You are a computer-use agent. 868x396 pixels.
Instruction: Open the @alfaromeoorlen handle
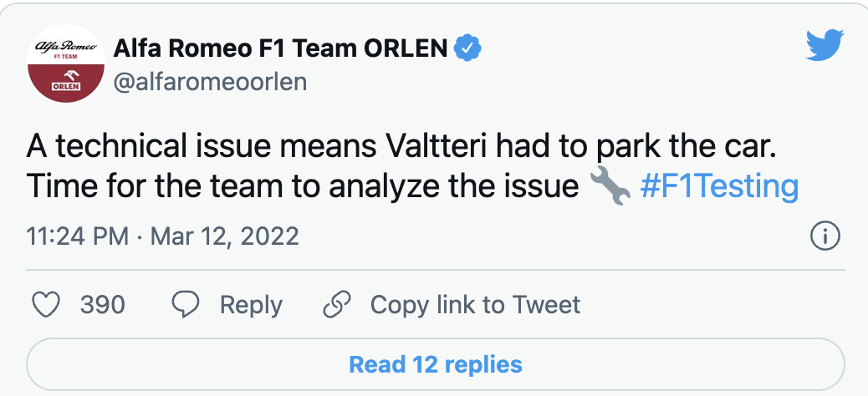point(209,82)
